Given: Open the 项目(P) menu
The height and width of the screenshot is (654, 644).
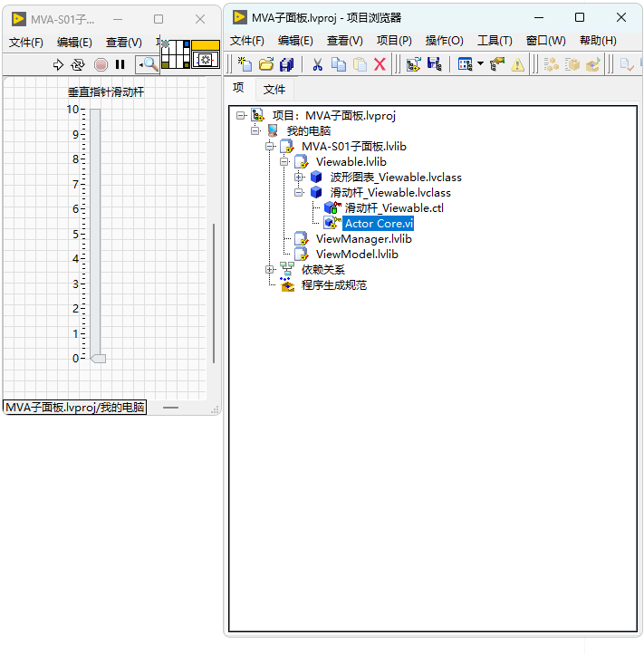Looking at the screenshot, I should click(394, 41).
